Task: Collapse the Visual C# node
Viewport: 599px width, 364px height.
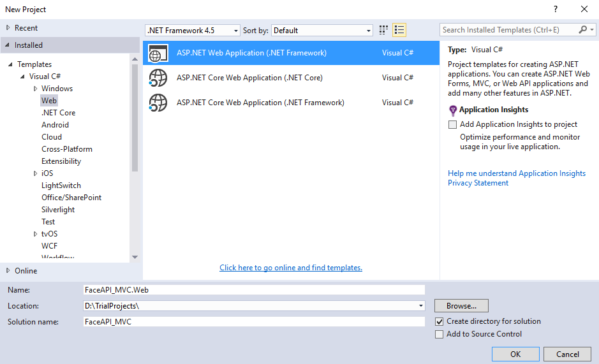Action: pos(22,76)
